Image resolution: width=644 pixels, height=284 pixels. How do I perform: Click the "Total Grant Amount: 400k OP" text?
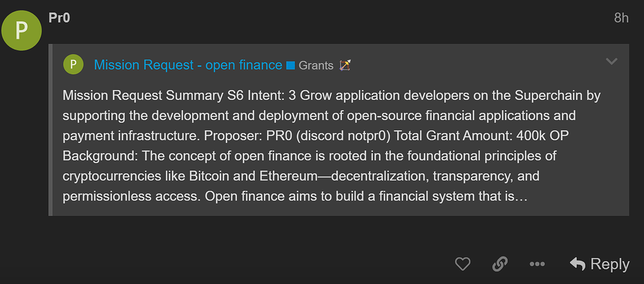pyautogui.click(x=481, y=136)
